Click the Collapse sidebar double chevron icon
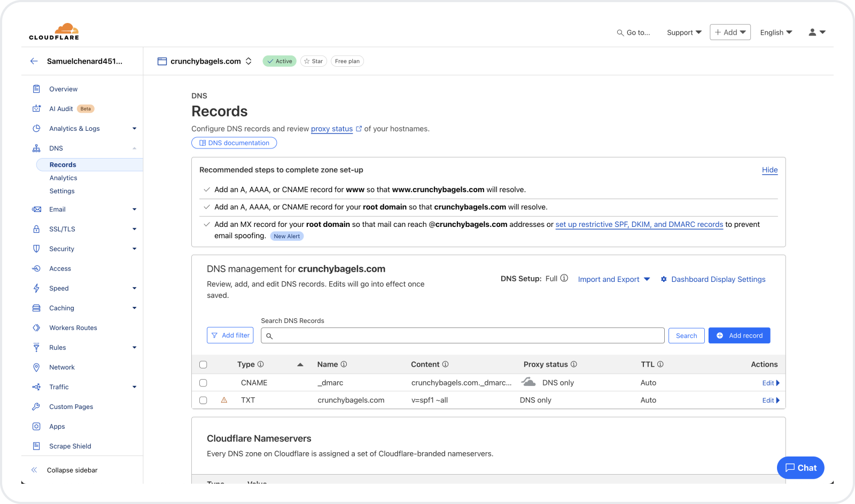Screen dimensions: 855x504 [x=34, y=470]
